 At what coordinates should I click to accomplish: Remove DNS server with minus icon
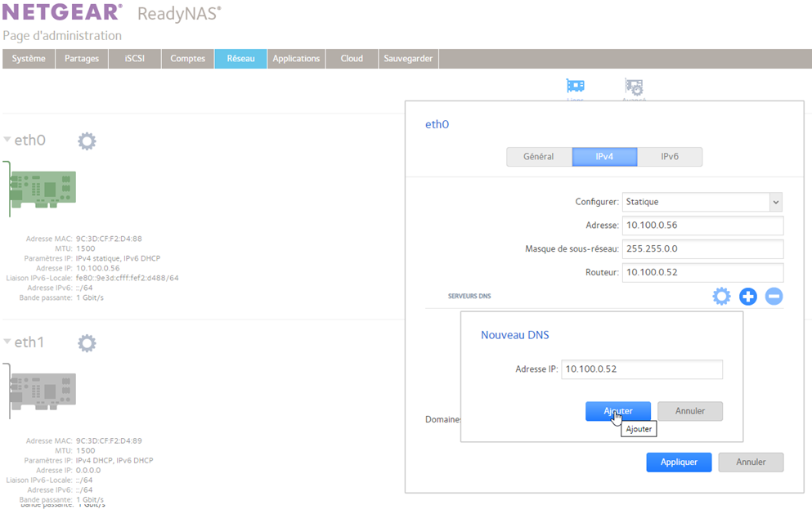[x=774, y=297]
